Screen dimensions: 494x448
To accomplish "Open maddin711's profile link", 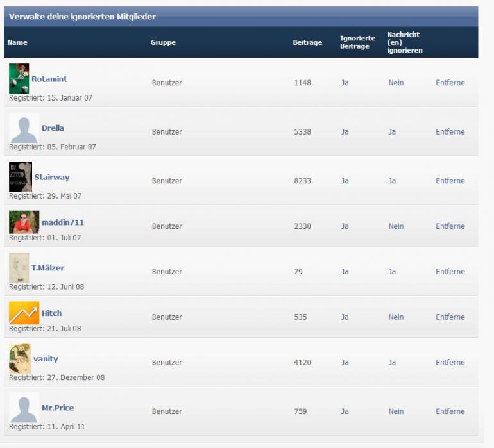I will (63, 222).
